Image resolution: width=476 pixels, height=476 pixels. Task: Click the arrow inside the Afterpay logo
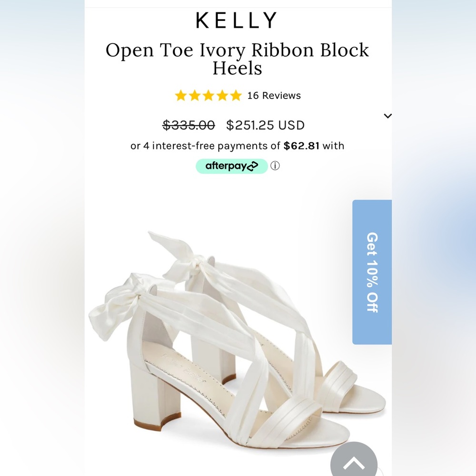coord(253,166)
